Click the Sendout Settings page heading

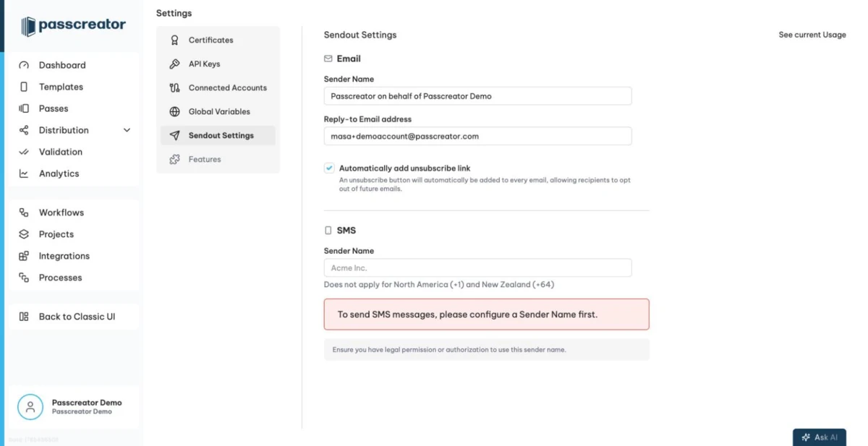click(x=360, y=35)
